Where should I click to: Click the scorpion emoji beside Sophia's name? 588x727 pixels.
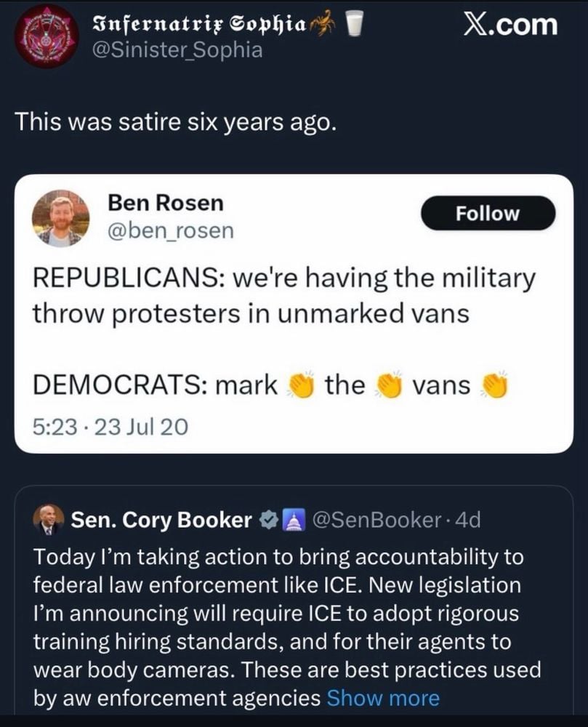322,24
